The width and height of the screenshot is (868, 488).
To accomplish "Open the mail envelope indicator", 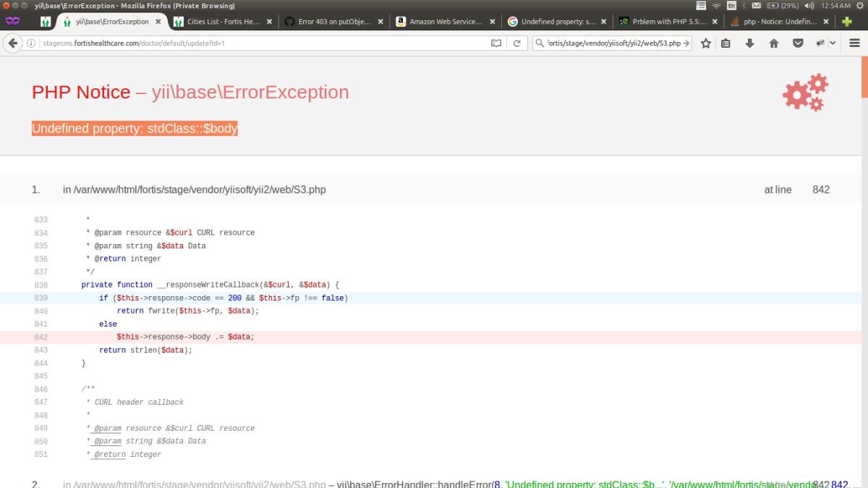I will [756, 5].
